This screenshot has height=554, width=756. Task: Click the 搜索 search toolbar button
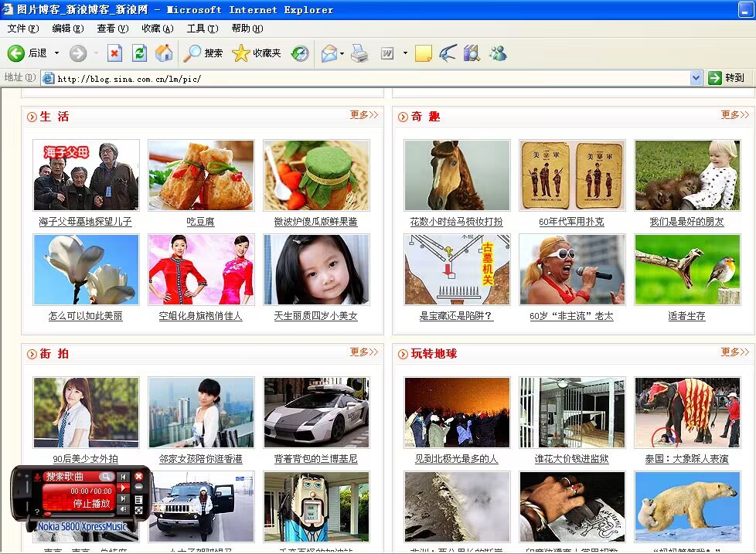203,53
